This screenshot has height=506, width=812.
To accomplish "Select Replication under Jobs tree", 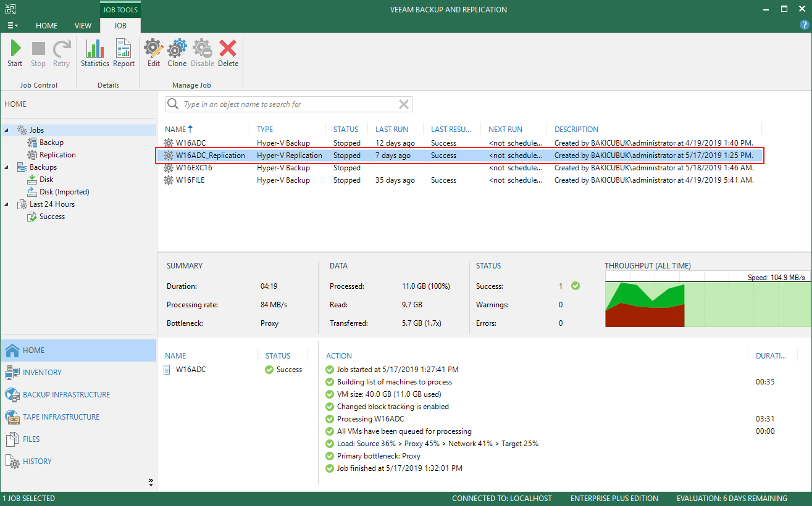I will coord(57,155).
